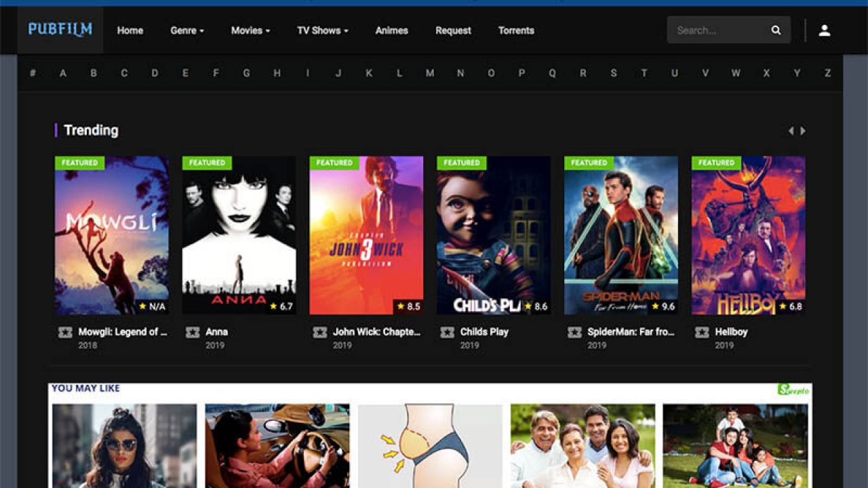This screenshot has width=868, height=488.
Task: Open Mowgli: Legend of... title link
Action: click(123, 332)
